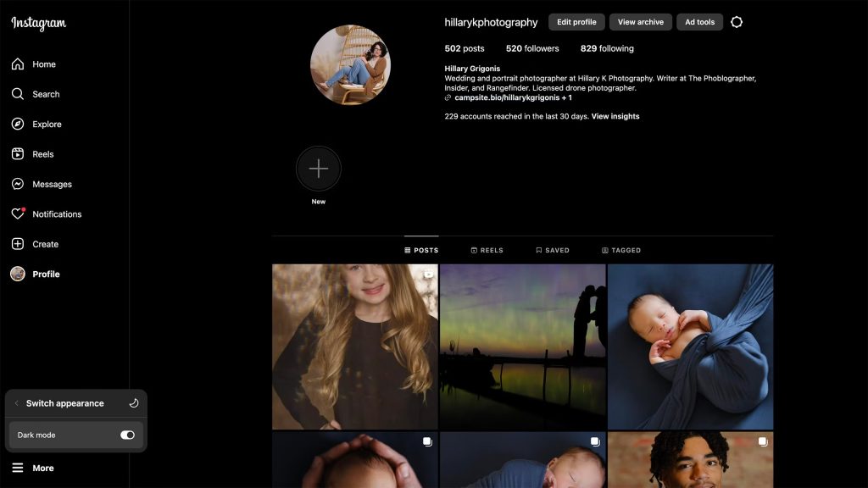868x488 pixels.
Task: Click the Reels icon in sidebar
Action: click(17, 153)
